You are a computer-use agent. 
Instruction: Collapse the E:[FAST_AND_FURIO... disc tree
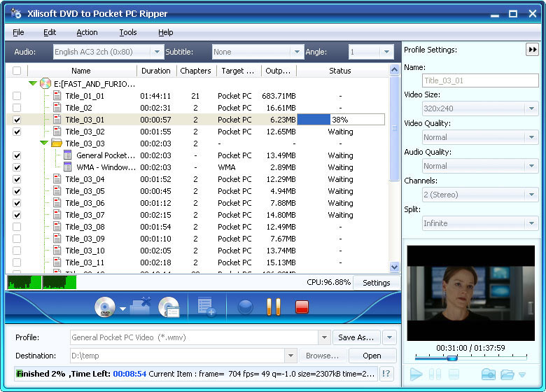click(33, 83)
